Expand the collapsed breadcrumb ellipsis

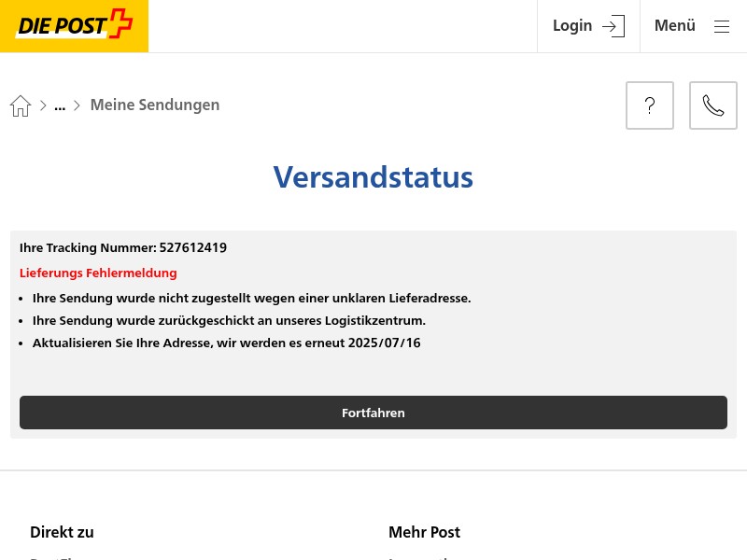[60, 105]
